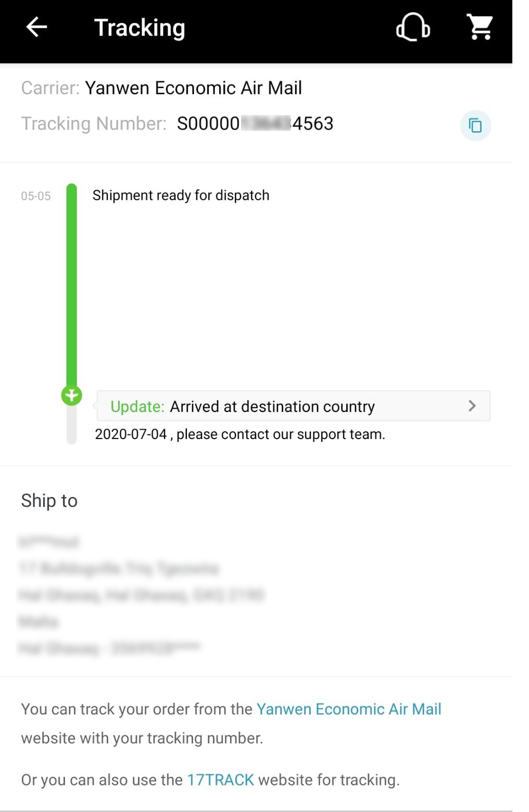Tap the Tracking page title

[x=140, y=28]
